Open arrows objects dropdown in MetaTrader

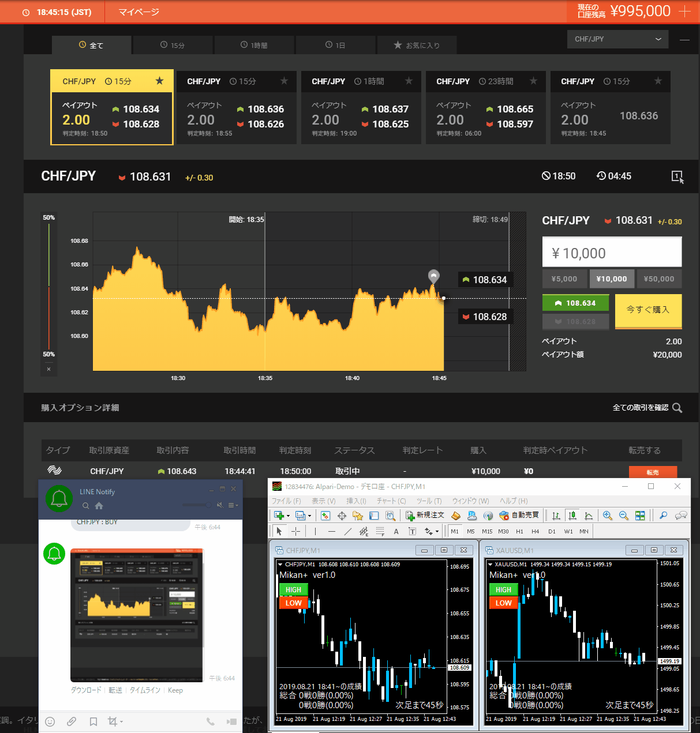pyautogui.click(x=432, y=531)
